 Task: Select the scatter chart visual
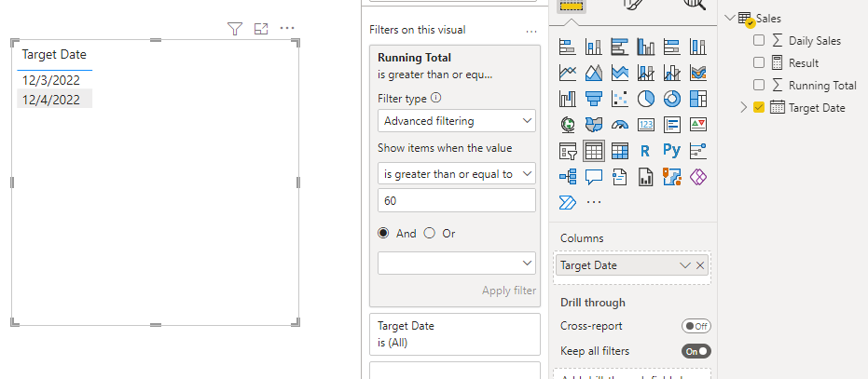620,99
